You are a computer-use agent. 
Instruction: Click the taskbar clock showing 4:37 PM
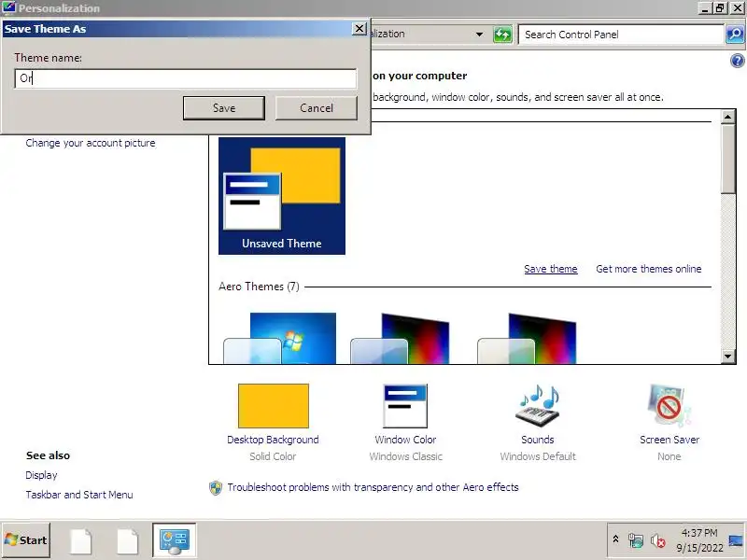pyautogui.click(x=699, y=540)
